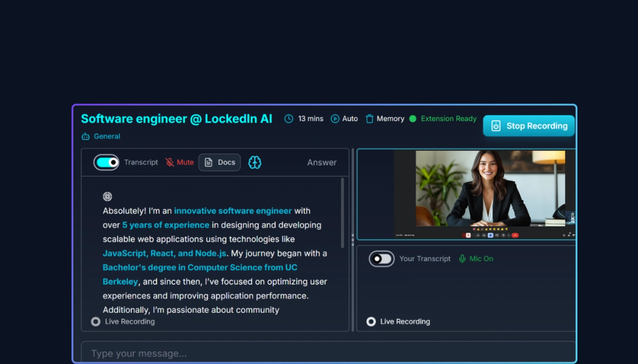
Task: Open the General mode link
Action: pyautogui.click(x=107, y=136)
